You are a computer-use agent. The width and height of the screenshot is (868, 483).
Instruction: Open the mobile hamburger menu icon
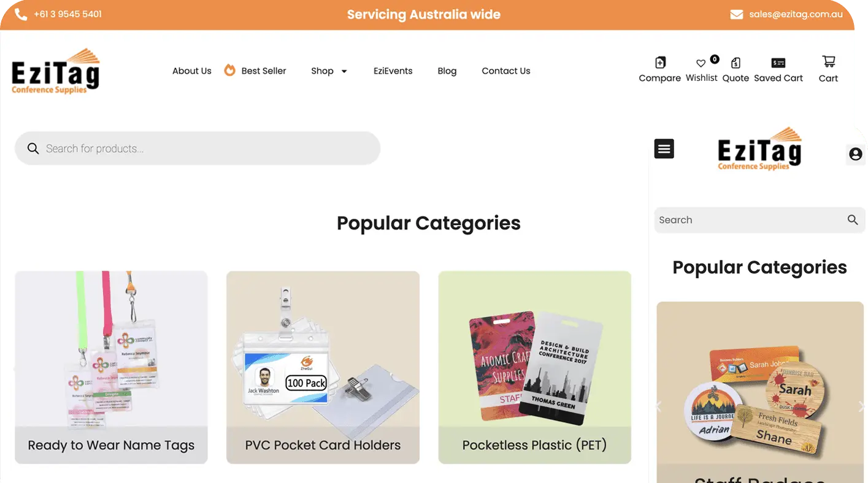tap(664, 148)
